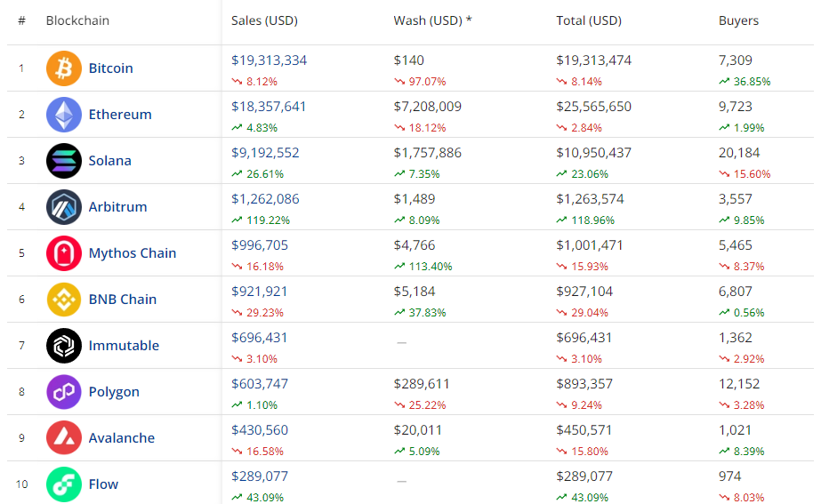Click Bitcoin wash value $140
This screenshot has height=504, width=821.
pyautogui.click(x=409, y=60)
